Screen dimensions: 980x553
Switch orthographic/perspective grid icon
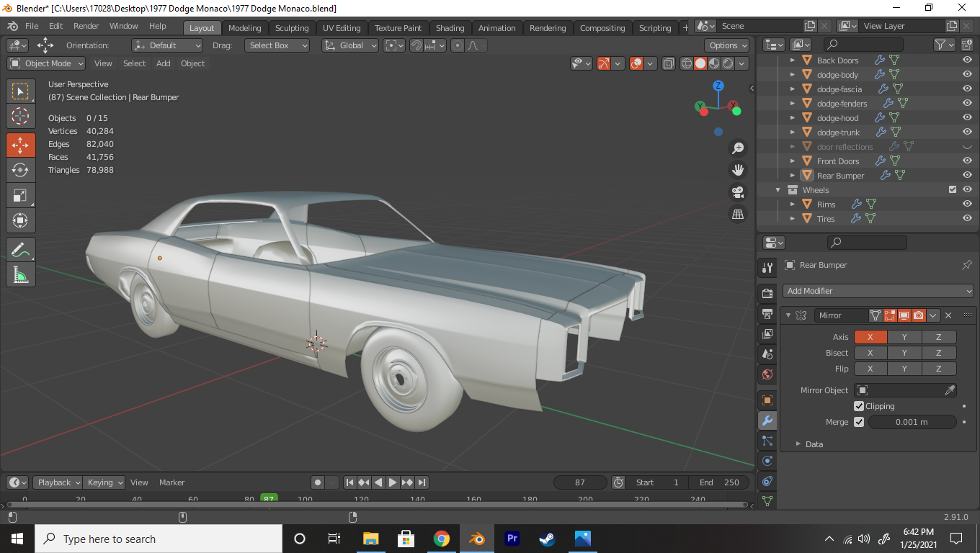coord(738,214)
